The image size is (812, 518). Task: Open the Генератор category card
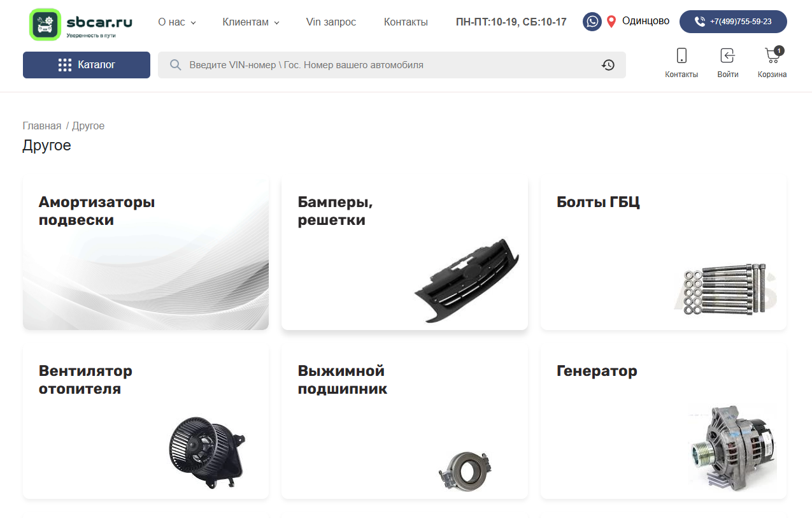664,422
